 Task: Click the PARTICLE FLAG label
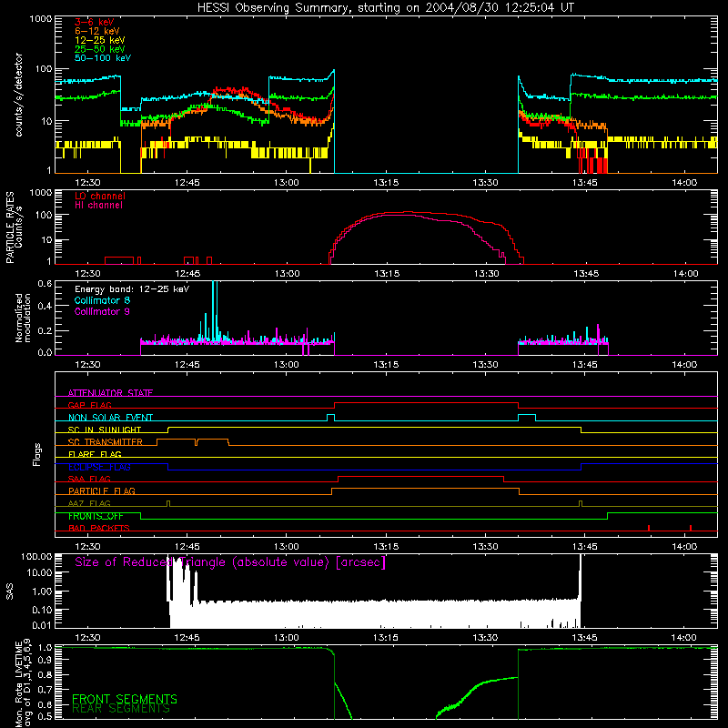[x=102, y=490]
